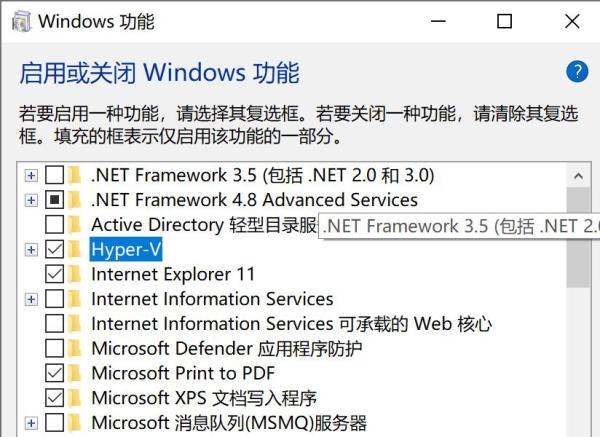Screen dimensions: 600x437
Task: Toggle the Microsoft Print to PDF checkbox
Action: pos(55,373)
